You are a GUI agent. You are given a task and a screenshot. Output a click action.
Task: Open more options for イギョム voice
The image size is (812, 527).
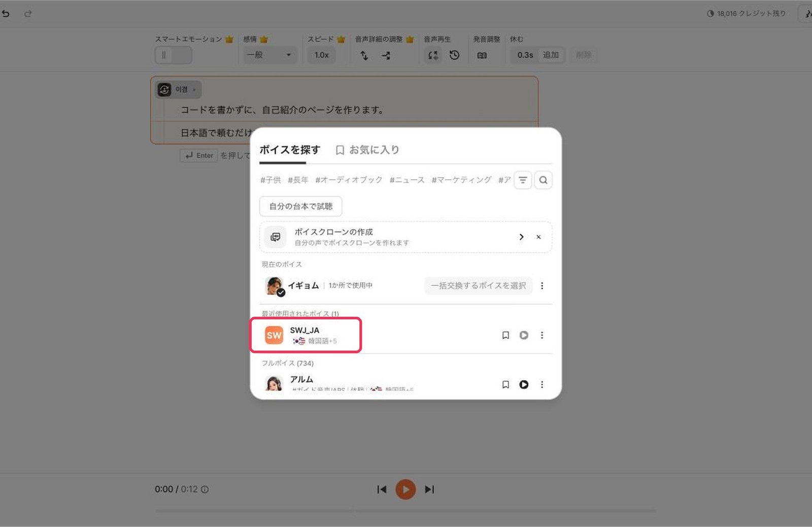coord(542,286)
